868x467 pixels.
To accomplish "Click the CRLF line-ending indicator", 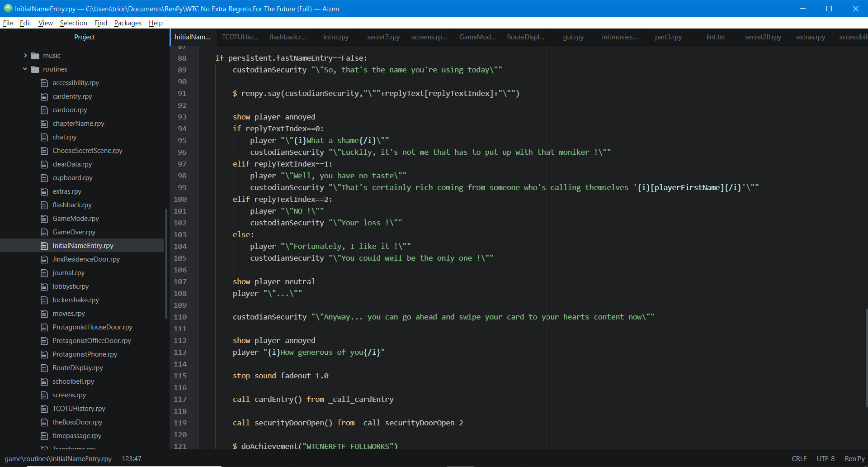I will (x=798, y=458).
